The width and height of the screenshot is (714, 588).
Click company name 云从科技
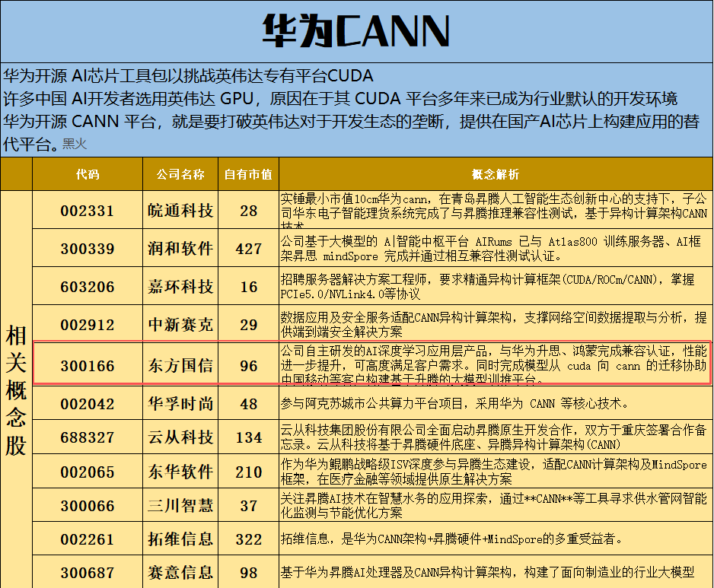coord(180,437)
